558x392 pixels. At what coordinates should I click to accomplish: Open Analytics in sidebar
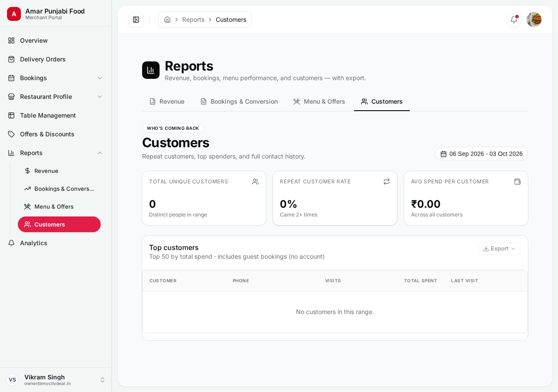(56, 243)
